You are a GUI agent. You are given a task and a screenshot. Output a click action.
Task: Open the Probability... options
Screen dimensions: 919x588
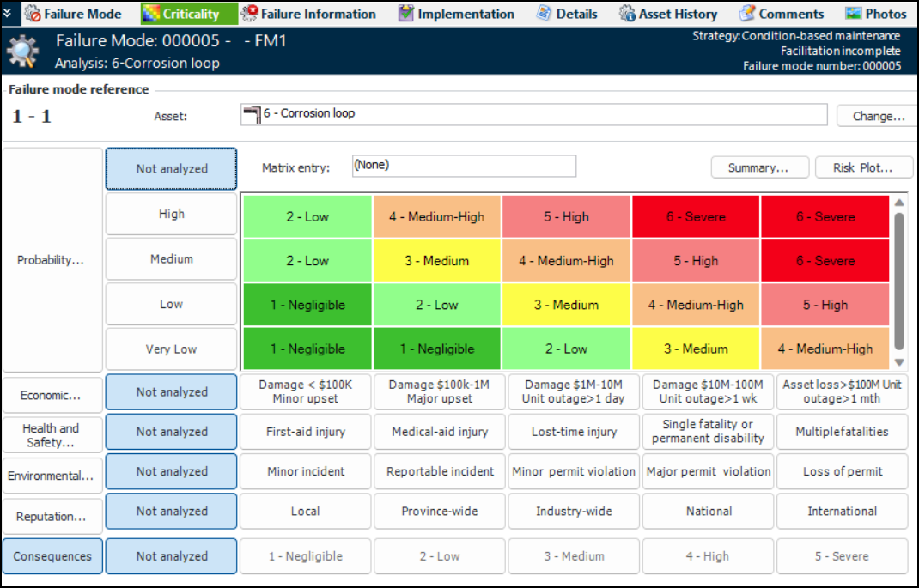pyautogui.click(x=52, y=260)
